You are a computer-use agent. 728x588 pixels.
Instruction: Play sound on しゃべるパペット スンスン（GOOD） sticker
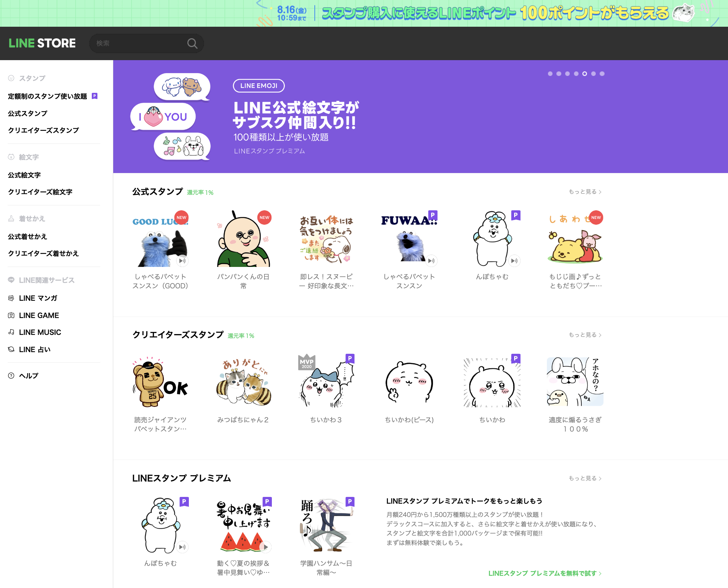(182, 261)
